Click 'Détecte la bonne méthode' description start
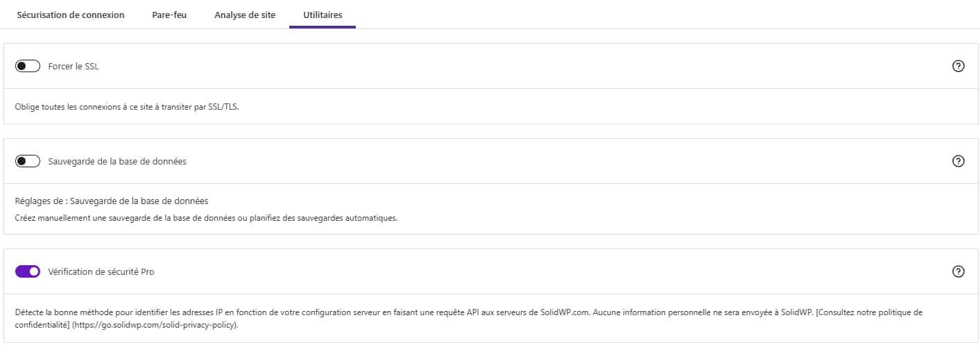Viewport: 980px width, 345px height. click(62, 312)
